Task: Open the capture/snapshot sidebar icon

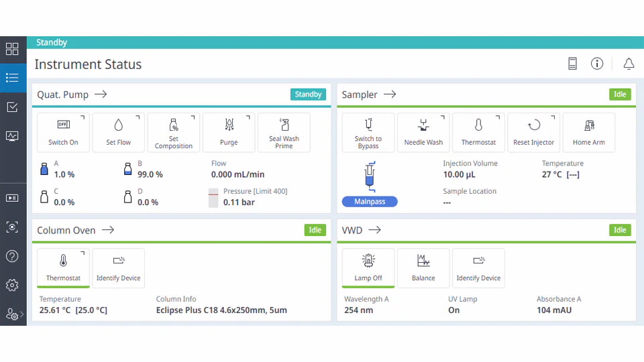Action: [x=12, y=227]
